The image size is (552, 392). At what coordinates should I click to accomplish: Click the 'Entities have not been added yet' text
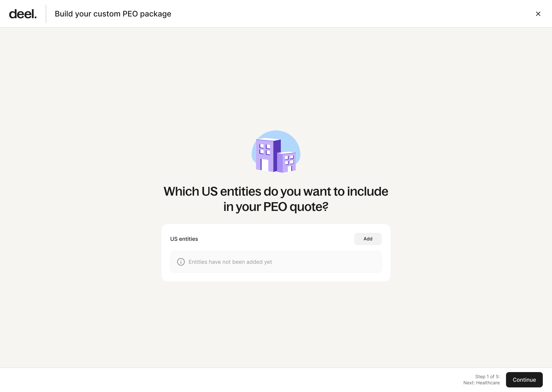230,262
